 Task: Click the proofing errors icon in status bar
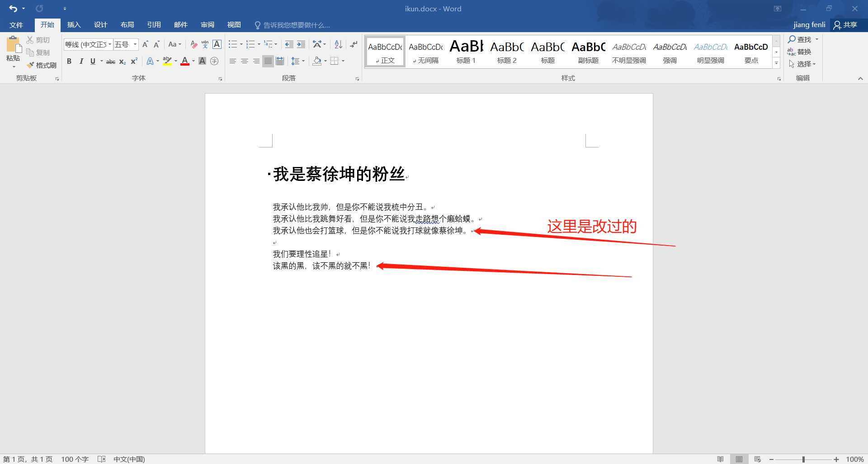[102, 459]
